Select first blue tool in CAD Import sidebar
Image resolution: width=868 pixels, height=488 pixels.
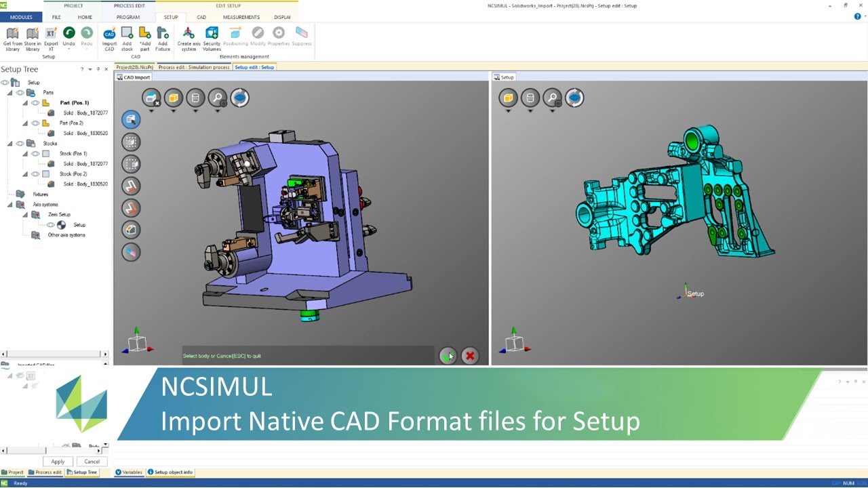coord(131,119)
